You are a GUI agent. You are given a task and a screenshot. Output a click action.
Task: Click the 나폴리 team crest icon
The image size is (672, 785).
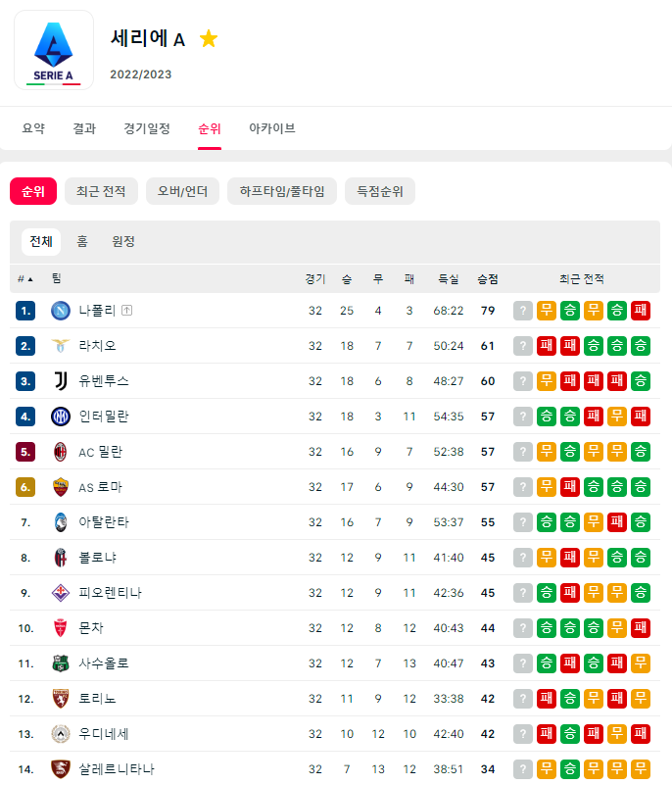click(x=61, y=311)
